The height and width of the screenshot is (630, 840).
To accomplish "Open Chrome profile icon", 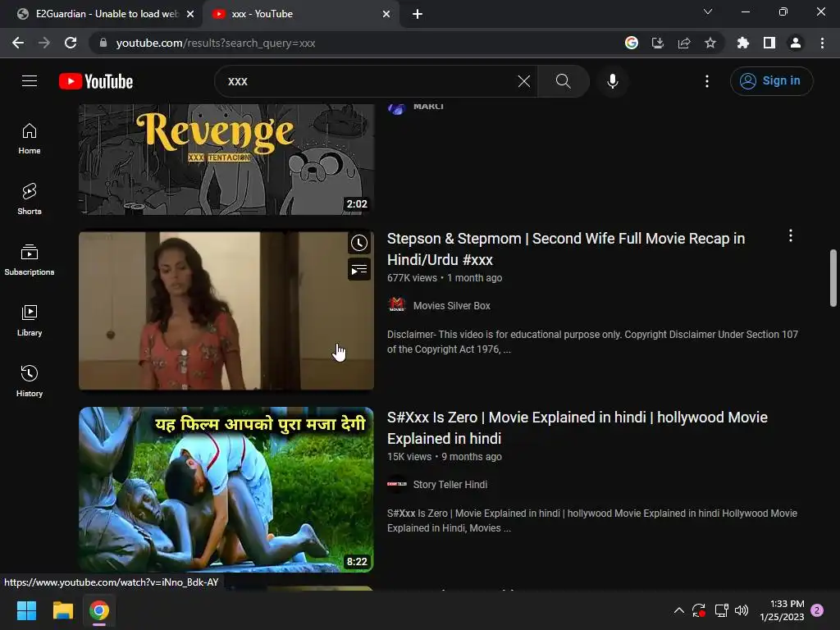I will [x=795, y=43].
